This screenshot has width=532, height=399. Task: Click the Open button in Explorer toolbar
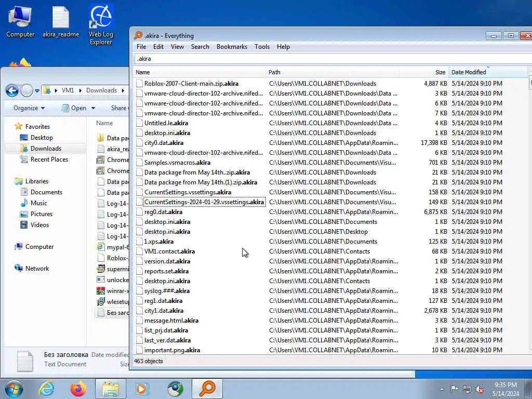[75, 108]
